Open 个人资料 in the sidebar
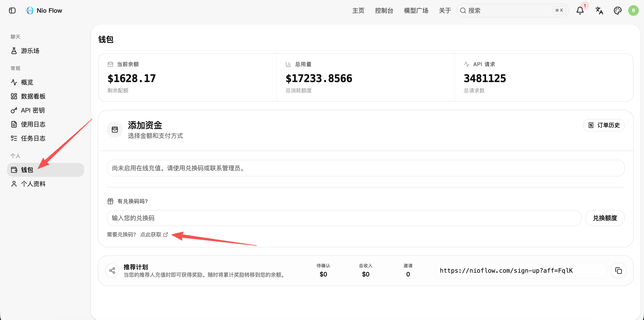 (46, 184)
